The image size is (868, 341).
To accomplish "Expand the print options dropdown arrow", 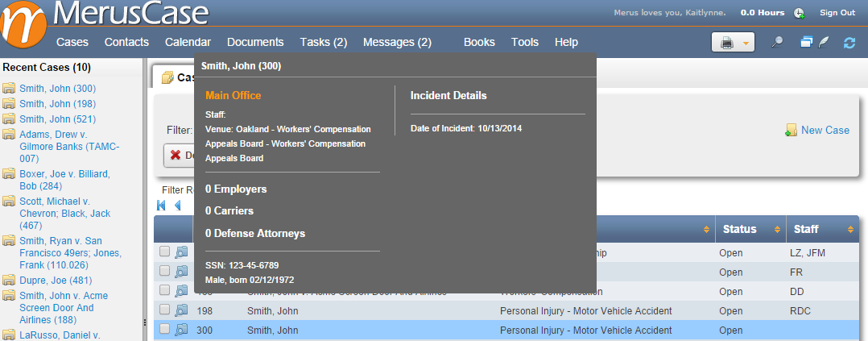I will point(746,43).
